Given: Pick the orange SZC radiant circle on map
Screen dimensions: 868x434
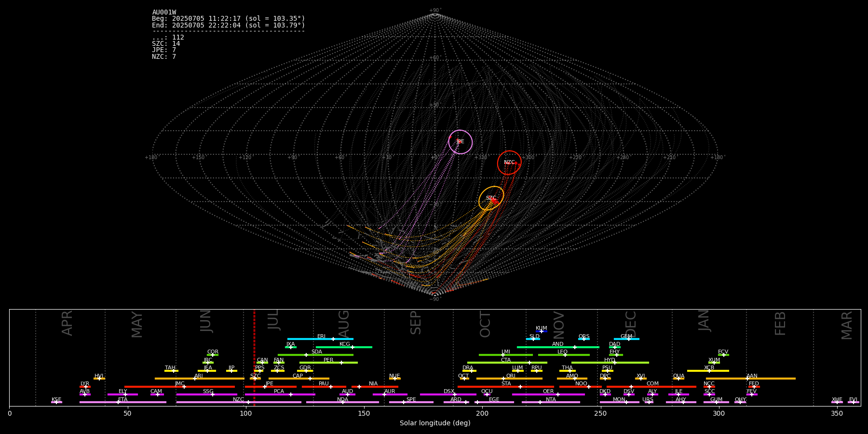Looking at the screenshot, I should coord(491,198).
